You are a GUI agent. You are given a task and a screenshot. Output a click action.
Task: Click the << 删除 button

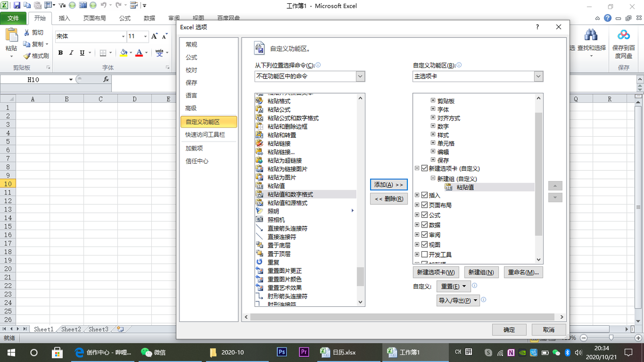(388, 199)
